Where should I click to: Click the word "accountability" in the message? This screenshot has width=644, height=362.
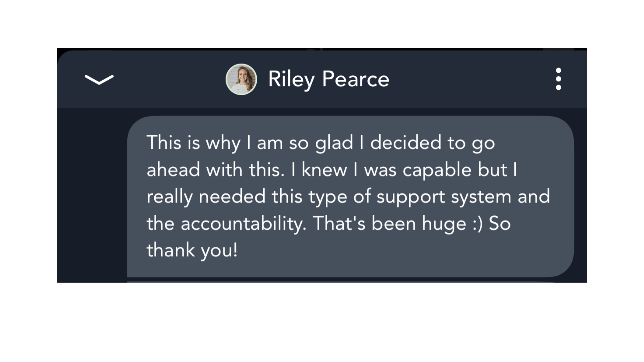[x=243, y=224]
